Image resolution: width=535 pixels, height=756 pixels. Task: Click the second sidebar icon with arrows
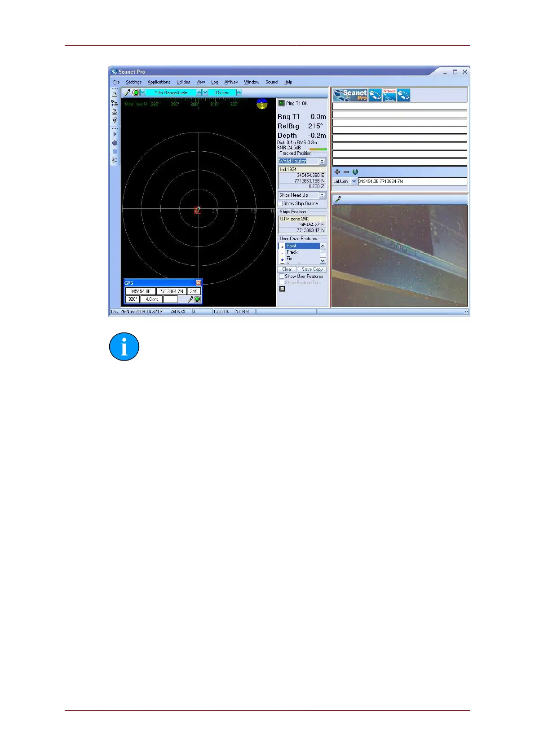(x=115, y=103)
